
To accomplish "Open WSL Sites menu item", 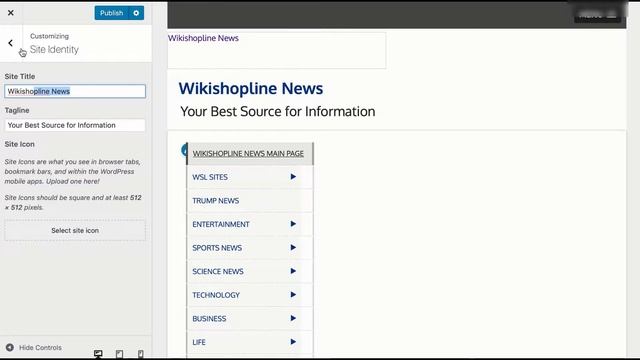I will (x=210, y=177).
